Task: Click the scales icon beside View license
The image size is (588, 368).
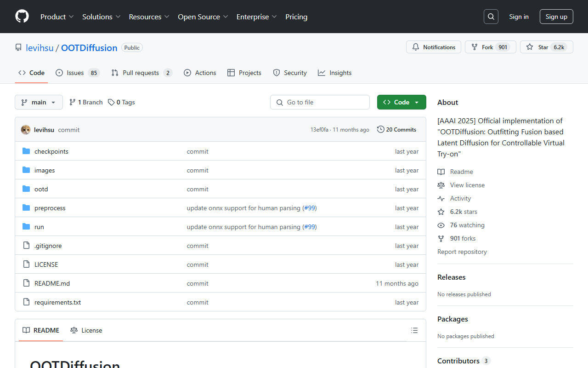Action: click(441, 185)
